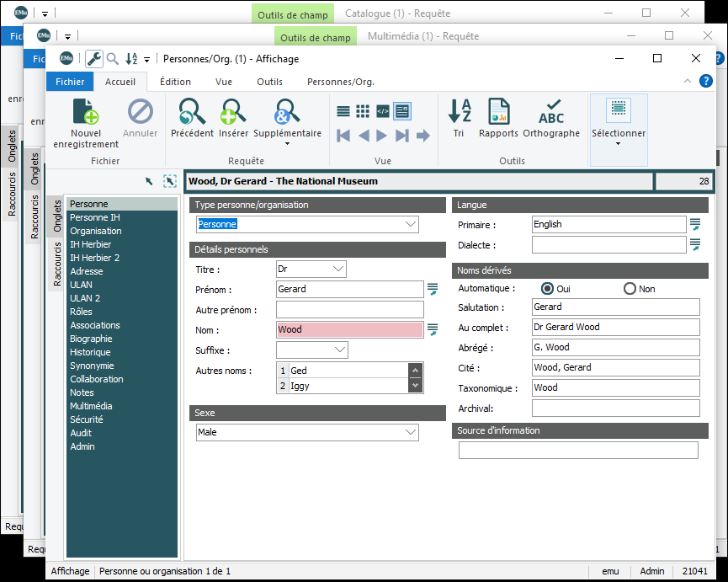Click the Précédent search icon
The image size is (728, 582).
click(192, 111)
